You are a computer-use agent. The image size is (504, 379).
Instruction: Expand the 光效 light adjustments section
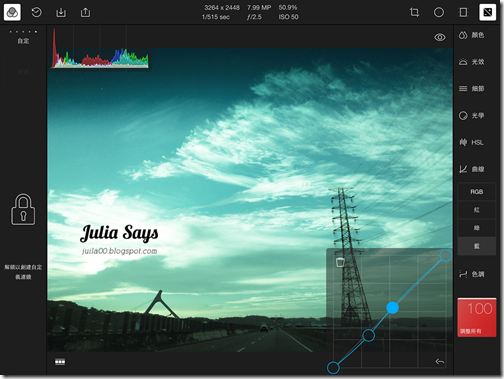coord(472,62)
